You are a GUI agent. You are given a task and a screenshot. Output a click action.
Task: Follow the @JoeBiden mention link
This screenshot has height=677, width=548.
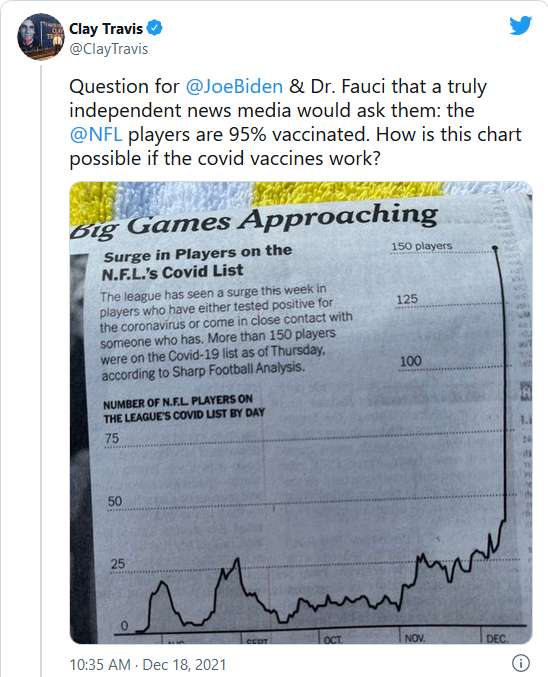pos(234,86)
